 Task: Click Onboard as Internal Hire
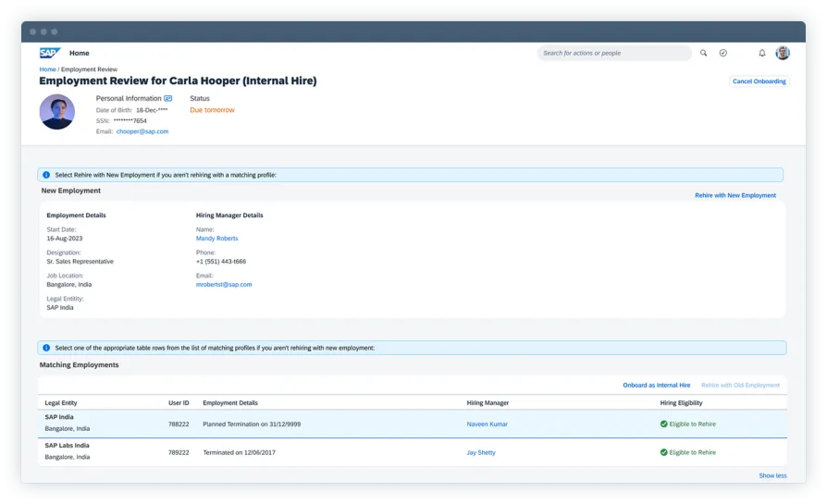656,385
